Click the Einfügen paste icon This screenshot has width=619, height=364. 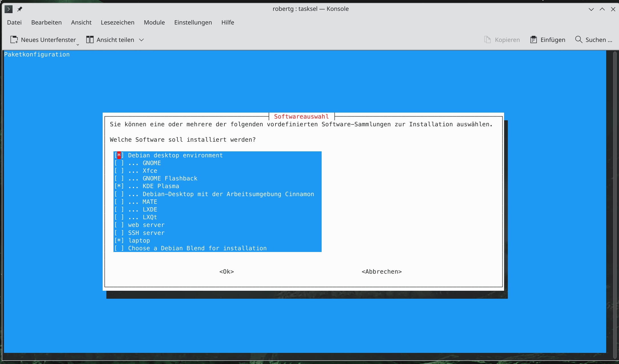coord(533,40)
